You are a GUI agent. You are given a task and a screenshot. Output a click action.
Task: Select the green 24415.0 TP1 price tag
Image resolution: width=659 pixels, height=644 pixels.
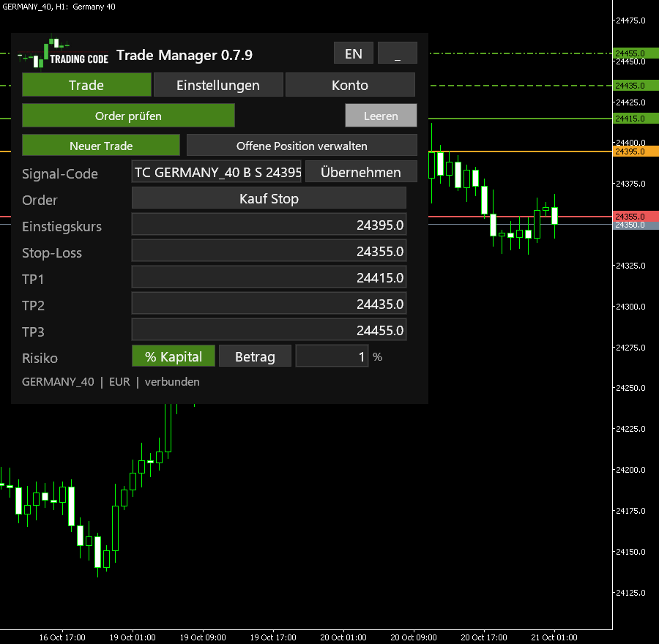(x=636, y=119)
